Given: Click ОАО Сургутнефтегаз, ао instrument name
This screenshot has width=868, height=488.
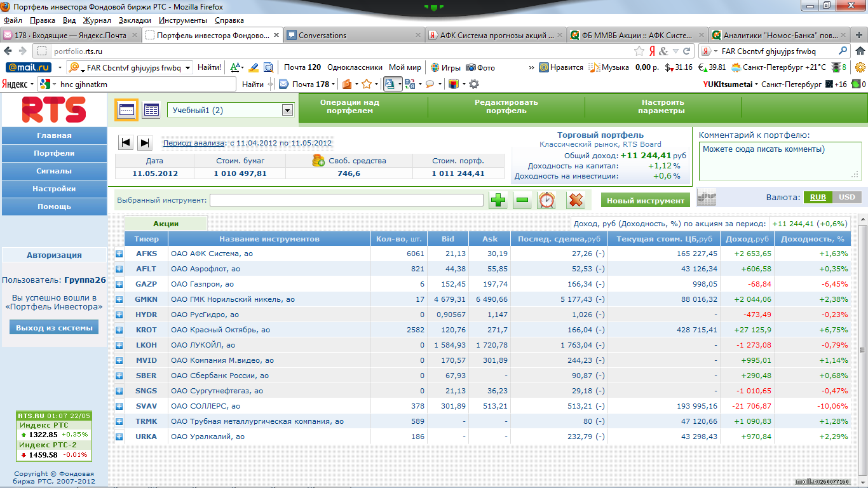Looking at the screenshot, I should pyautogui.click(x=217, y=391).
